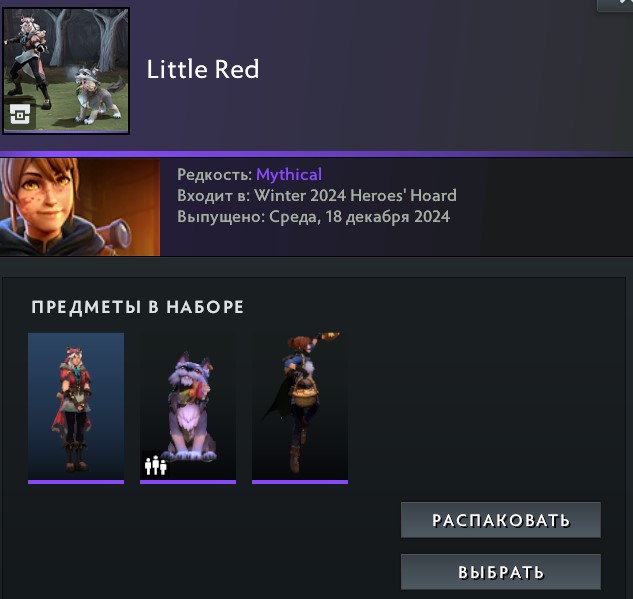The height and width of the screenshot is (599, 633).
Task: Click the ПРЕДМЕТЫ В НАБОРЕ section header
Action: coord(138,307)
